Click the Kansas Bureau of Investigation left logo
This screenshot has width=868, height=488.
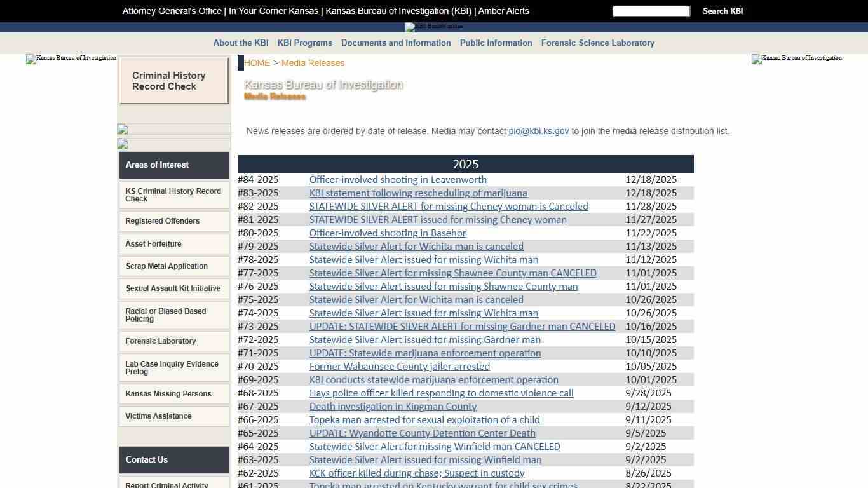coord(71,59)
